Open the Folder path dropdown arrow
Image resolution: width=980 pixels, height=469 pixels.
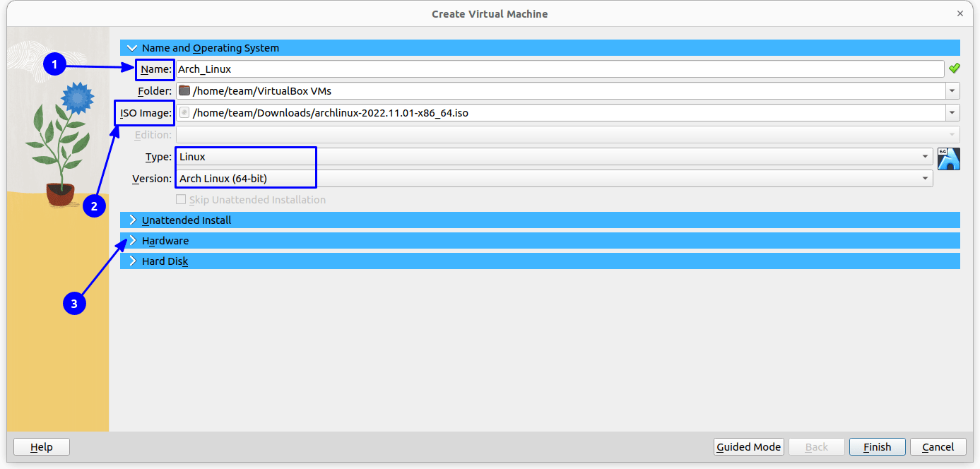952,90
